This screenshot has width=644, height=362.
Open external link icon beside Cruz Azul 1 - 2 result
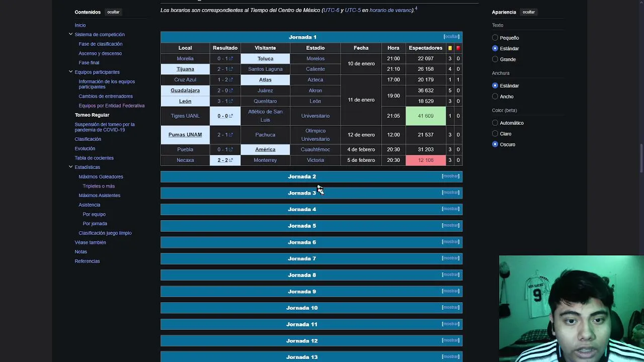(231, 80)
